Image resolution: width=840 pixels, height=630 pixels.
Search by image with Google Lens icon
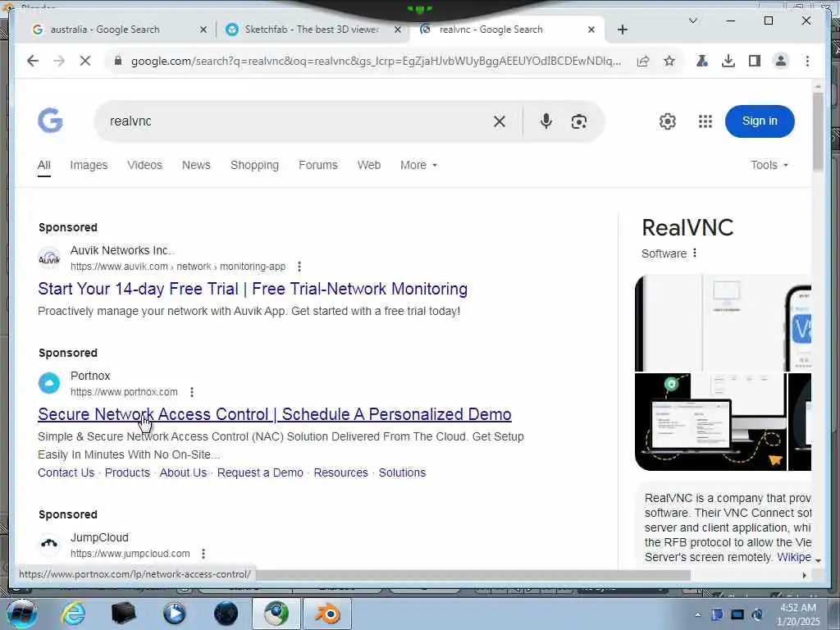[x=578, y=121]
